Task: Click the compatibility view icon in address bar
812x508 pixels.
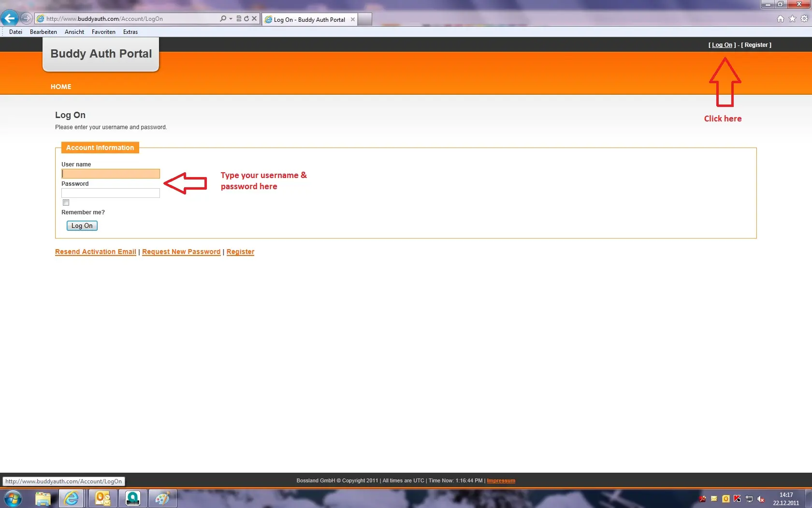Action: pos(239,18)
